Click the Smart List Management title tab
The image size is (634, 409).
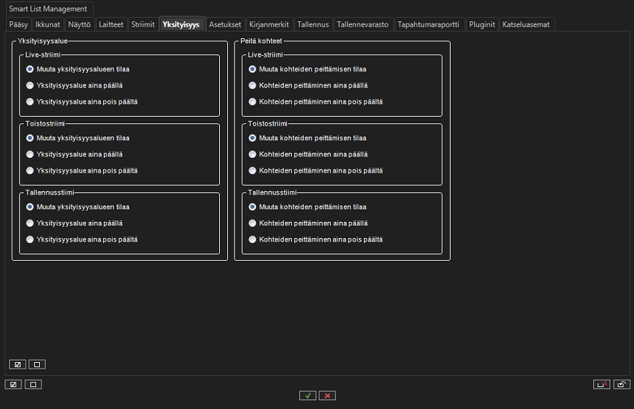(x=48, y=9)
